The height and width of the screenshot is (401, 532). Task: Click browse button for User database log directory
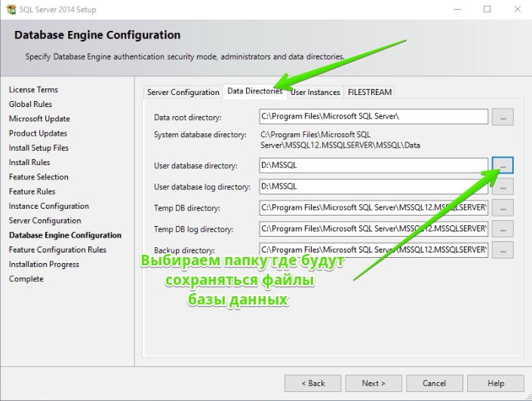[503, 186]
